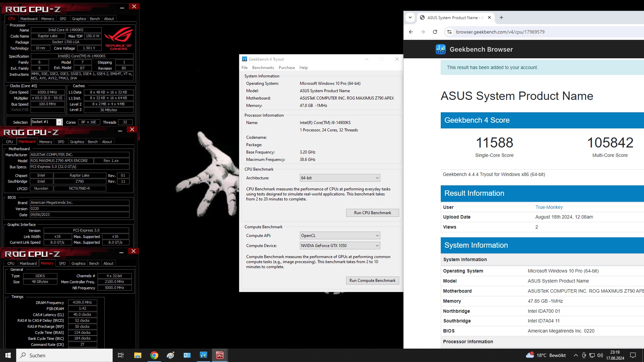This screenshot has width=644, height=362.
Task: Click the mainboard model ROG MAXIMUS Z790 APEX ENCORE
Action: click(x=61, y=161)
